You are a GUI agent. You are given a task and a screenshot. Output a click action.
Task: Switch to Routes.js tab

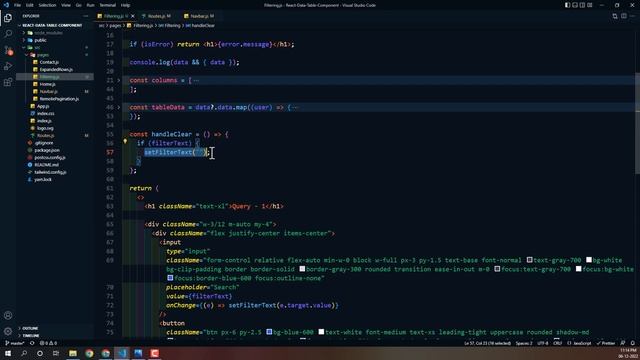click(158, 16)
